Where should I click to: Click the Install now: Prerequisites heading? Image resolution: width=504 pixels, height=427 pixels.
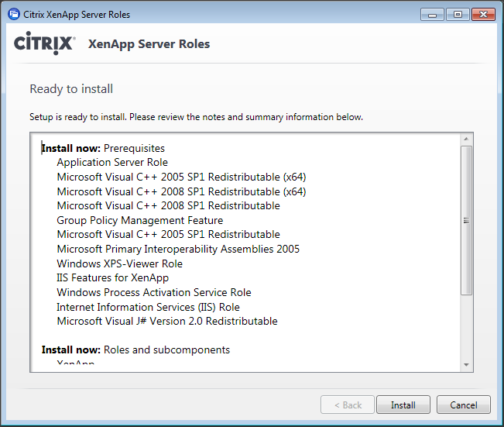103,148
